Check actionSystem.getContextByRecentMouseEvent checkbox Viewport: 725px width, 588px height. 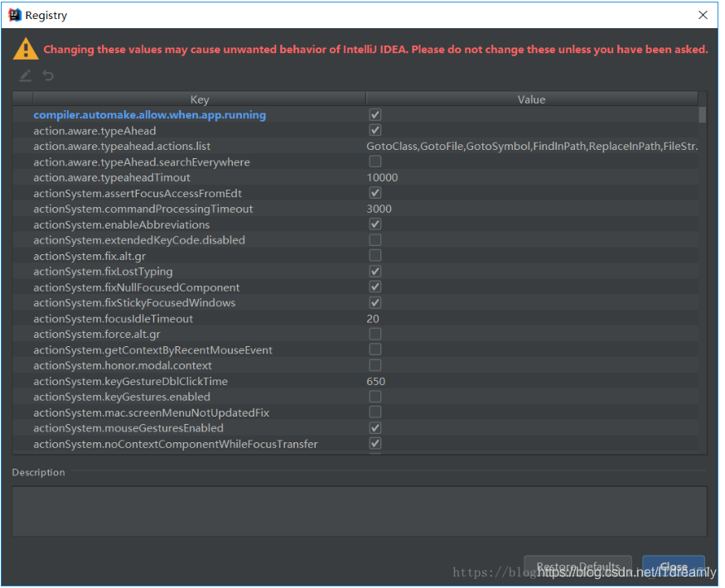click(x=375, y=349)
